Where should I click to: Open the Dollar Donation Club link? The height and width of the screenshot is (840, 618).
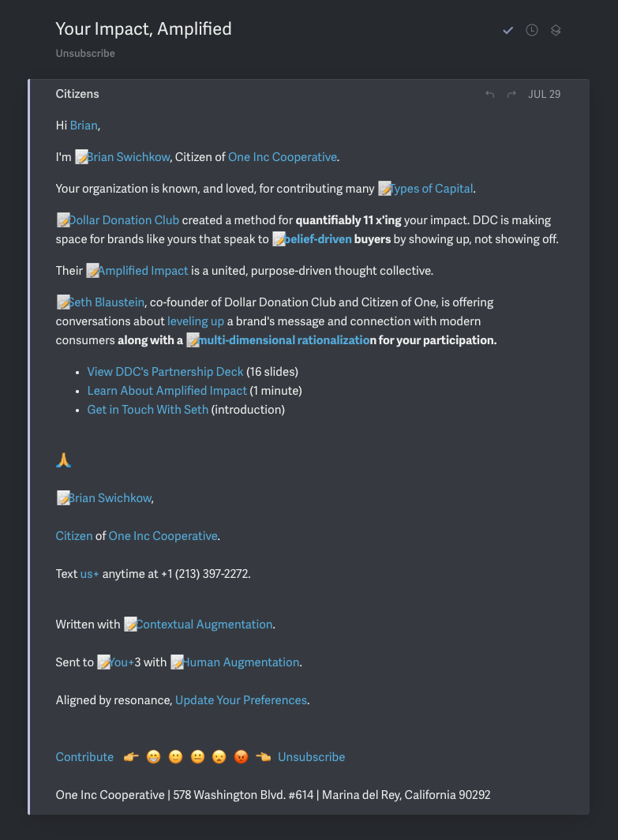click(x=124, y=220)
